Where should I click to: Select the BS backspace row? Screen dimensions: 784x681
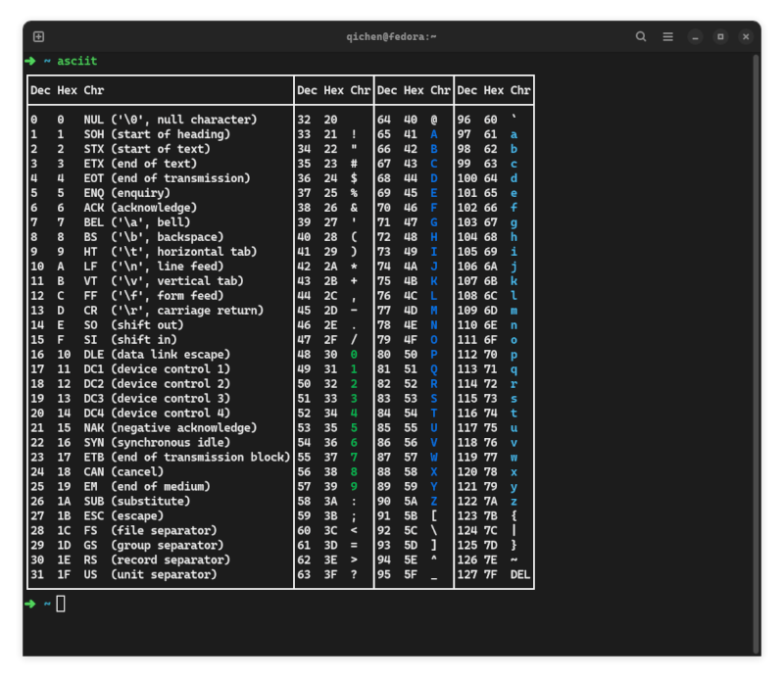(127, 237)
